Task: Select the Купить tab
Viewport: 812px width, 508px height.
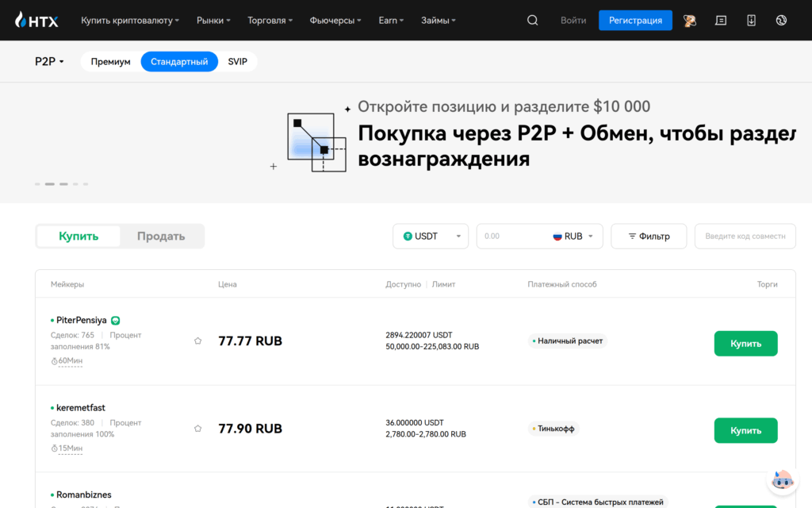Action: pyautogui.click(x=79, y=237)
